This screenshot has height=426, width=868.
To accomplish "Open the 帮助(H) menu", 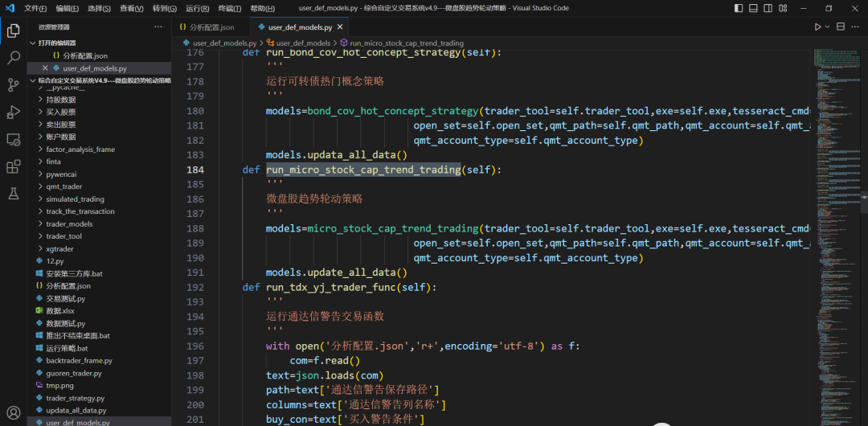I will 262,8.
